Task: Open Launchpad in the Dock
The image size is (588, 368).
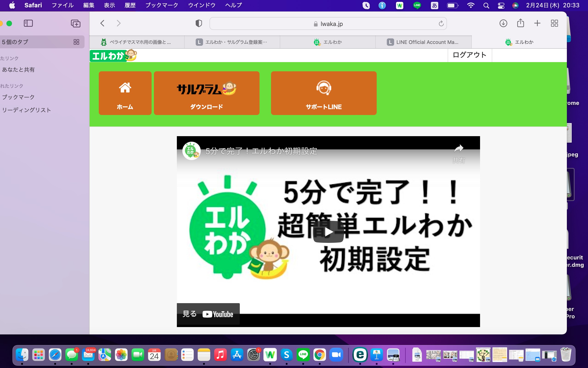Action: (x=39, y=355)
